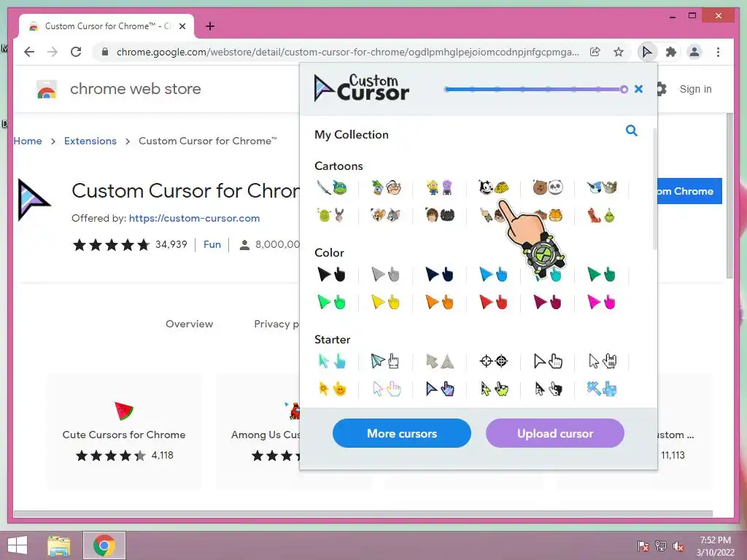Screen dimensions: 747x560
Task: Select the Tom and Jerry cursor pack
Action: point(387,216)
